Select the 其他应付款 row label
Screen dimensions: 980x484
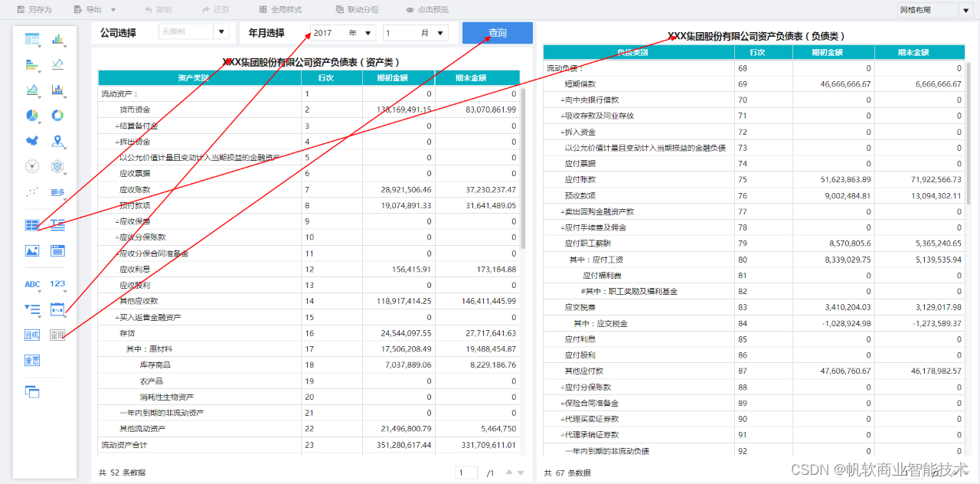584,371
